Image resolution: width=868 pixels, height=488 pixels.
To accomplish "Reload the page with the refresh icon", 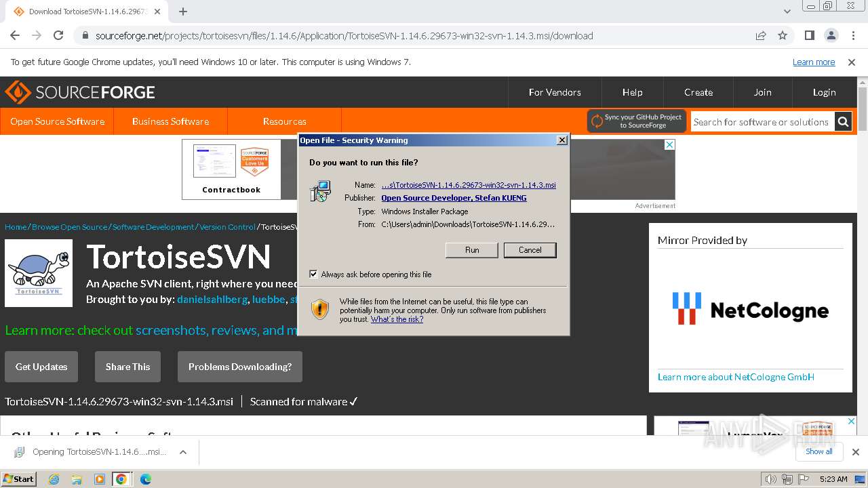I will click(58, 36).
